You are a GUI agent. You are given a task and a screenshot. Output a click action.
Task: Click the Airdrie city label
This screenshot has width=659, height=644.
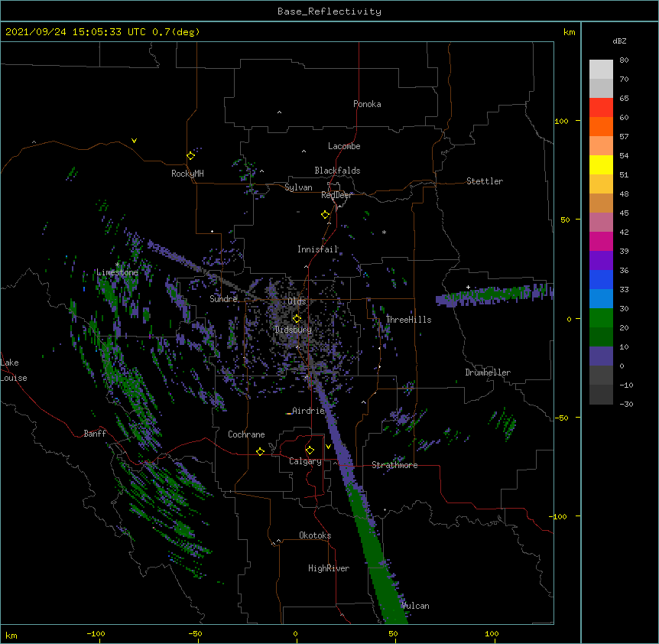coord(309,411)
